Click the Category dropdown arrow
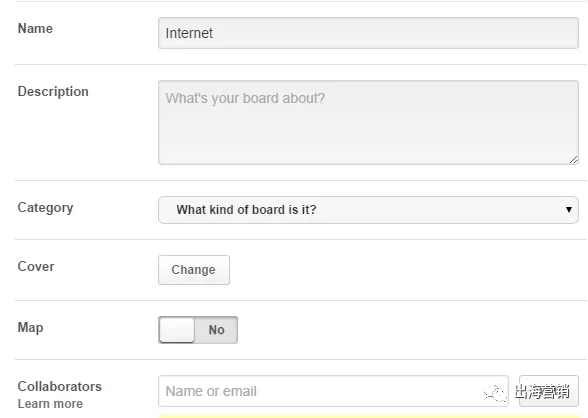This screenshot has width=588, height=418. point(569,210)
